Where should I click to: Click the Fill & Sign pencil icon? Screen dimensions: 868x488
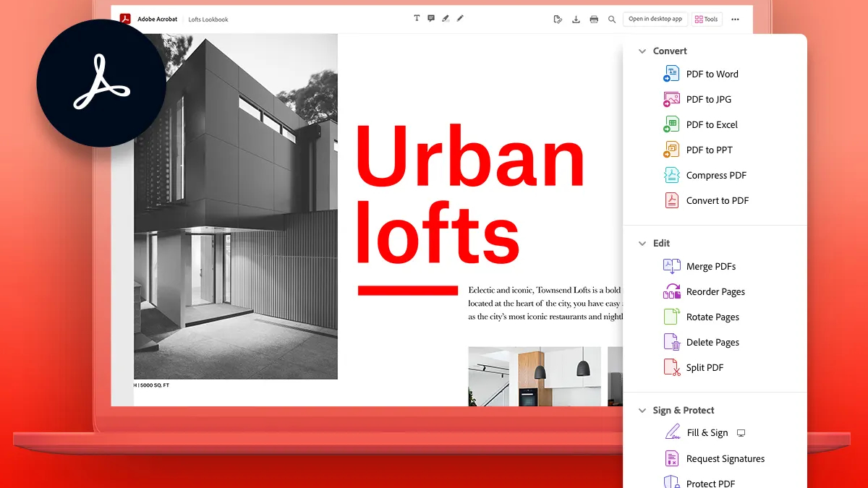671,432
